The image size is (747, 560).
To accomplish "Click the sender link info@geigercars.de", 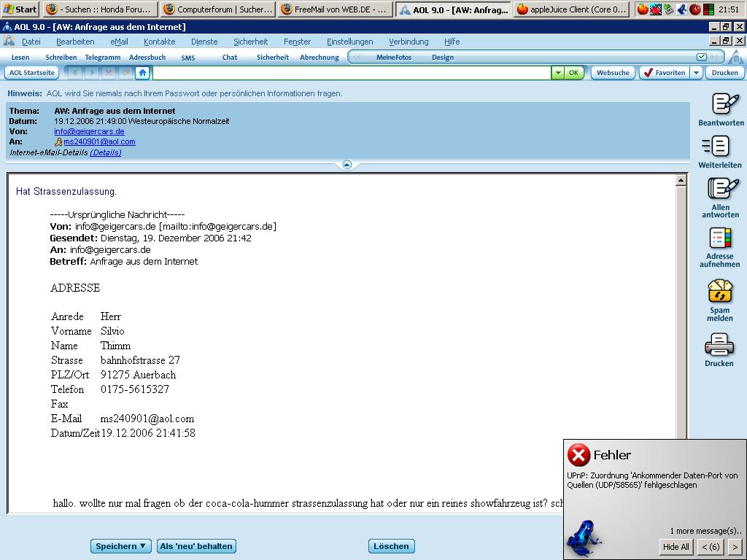I will tap(89, 131).
